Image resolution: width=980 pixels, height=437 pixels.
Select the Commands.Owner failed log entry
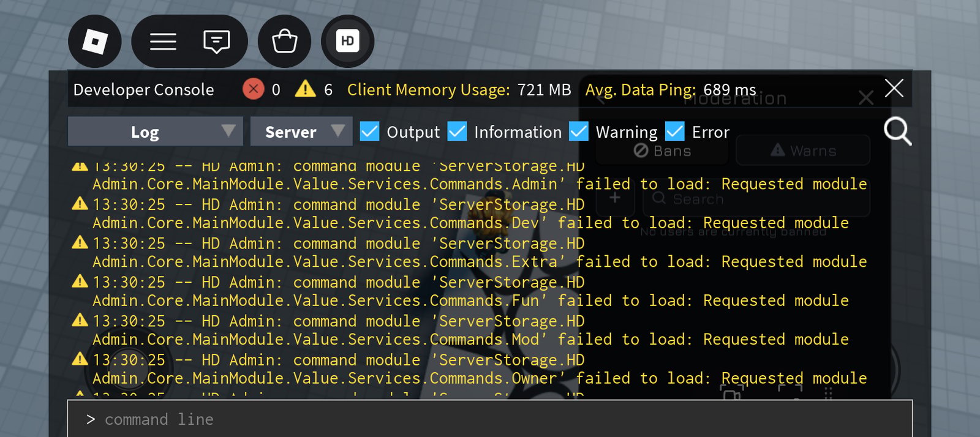469,369
